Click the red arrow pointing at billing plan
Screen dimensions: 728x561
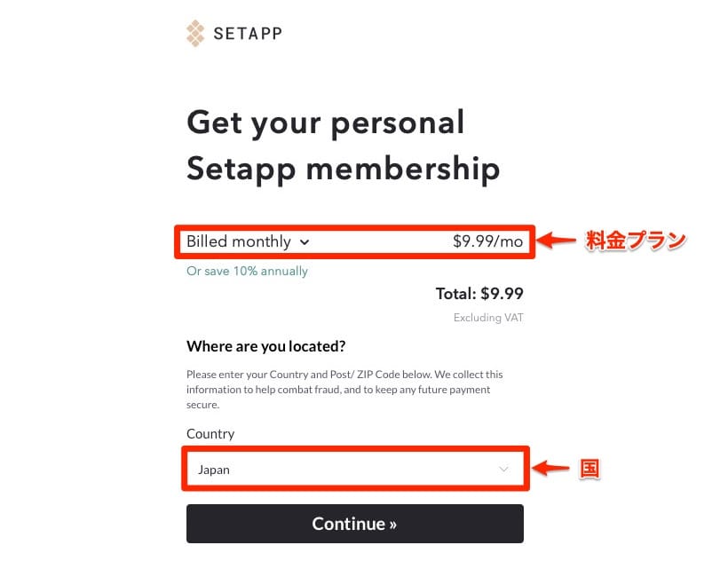pos(558,241)
